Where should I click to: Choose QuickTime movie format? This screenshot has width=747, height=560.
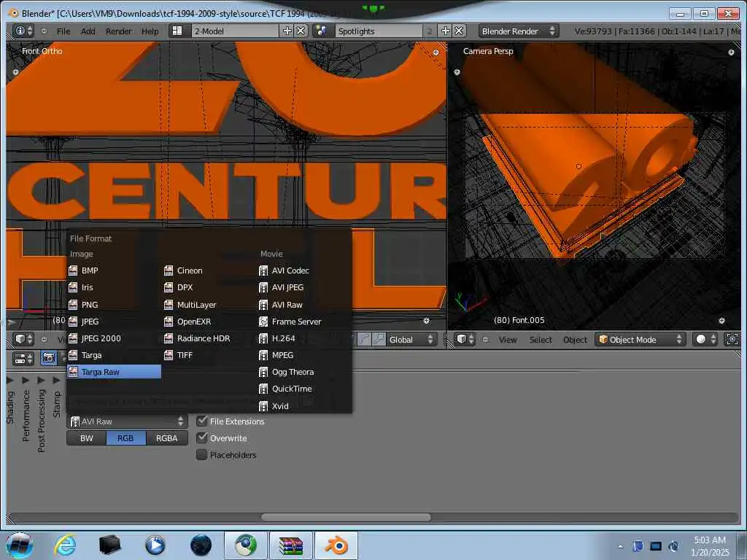point(304,389)
